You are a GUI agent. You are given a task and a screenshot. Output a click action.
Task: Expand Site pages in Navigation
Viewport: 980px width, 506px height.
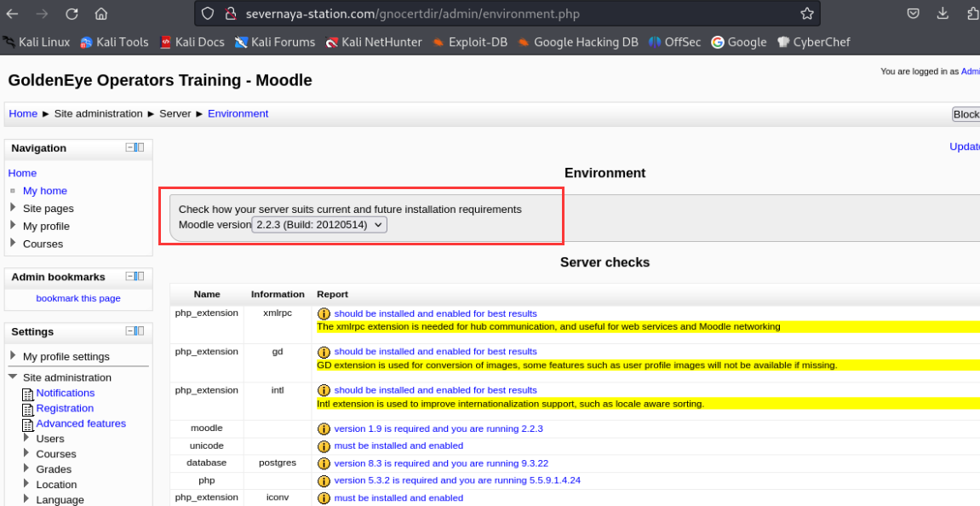pos(13,208)
